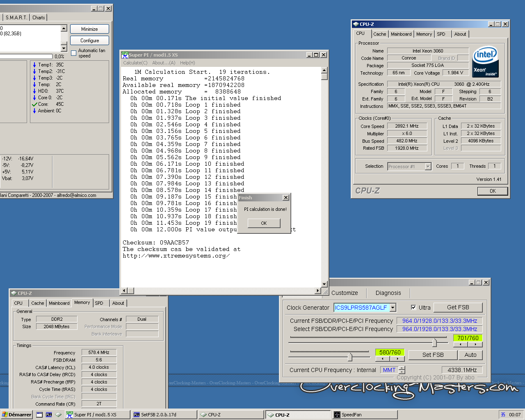The width and height of the screenshot is (525, 420).
Task: Open the Clock Generator dropdown
Action: pyautogui.click(x=393, y=308)
